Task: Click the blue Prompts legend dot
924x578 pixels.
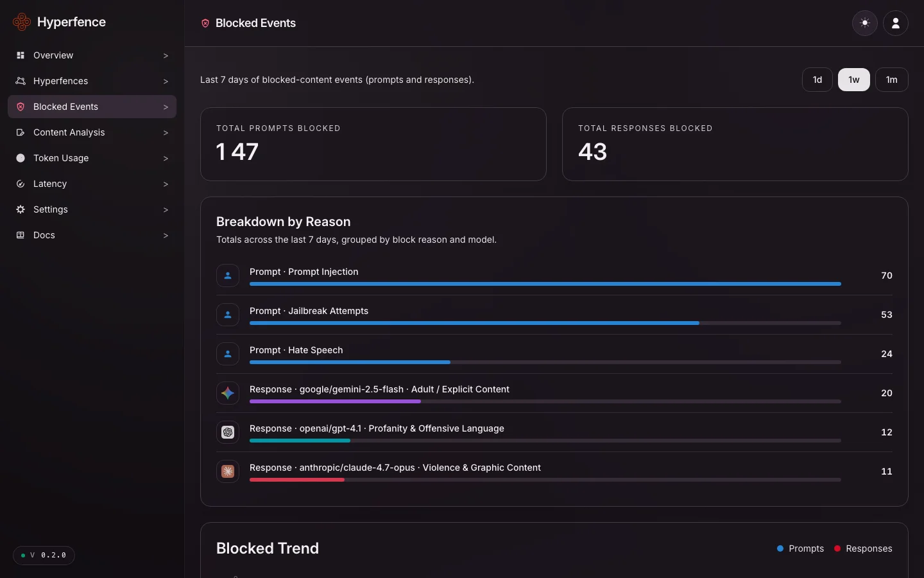Action: click(x=780, y=548)
